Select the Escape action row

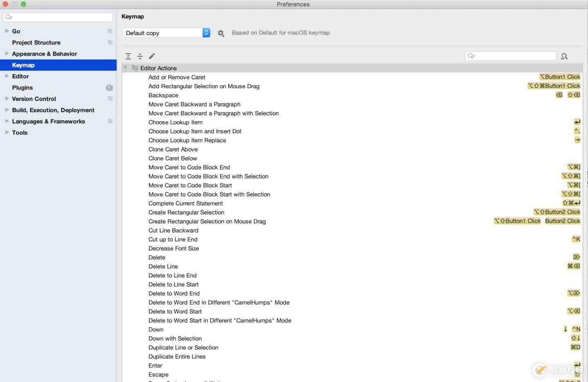(x=158, y=374)
